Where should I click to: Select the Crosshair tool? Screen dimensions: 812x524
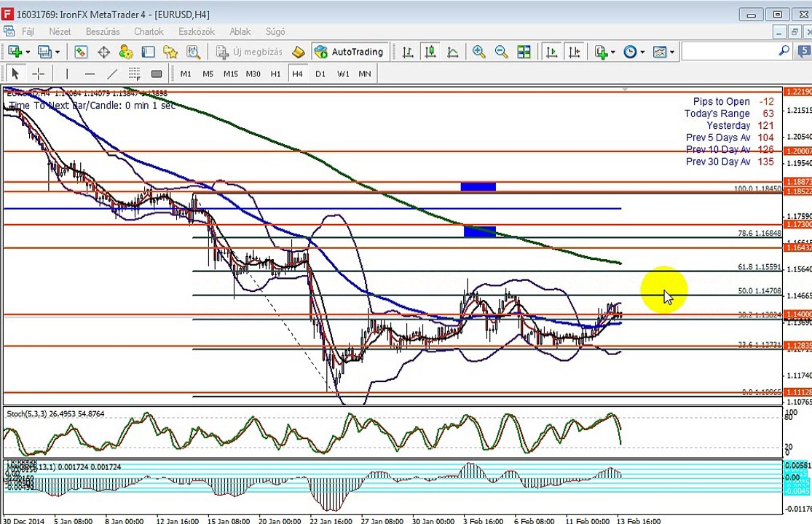point(39,74)
